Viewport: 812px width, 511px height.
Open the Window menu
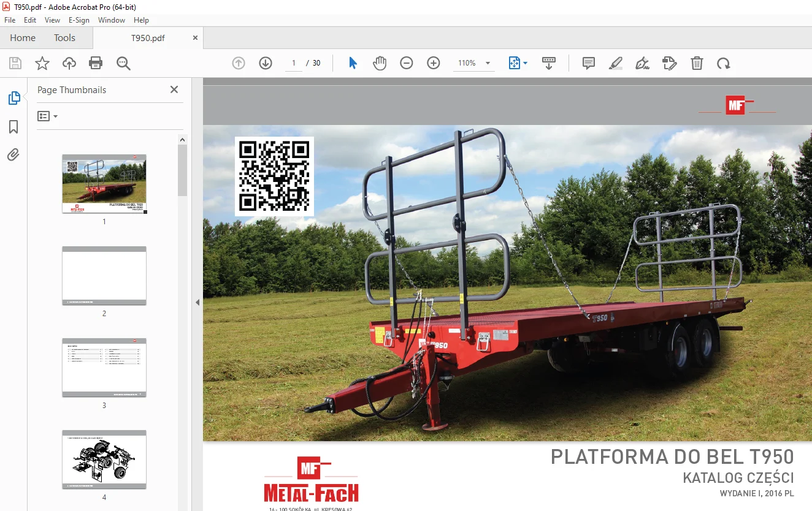pos(112,20)
